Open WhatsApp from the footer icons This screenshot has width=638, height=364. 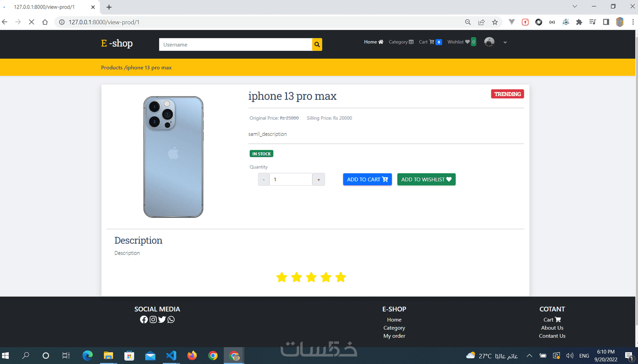171,319
